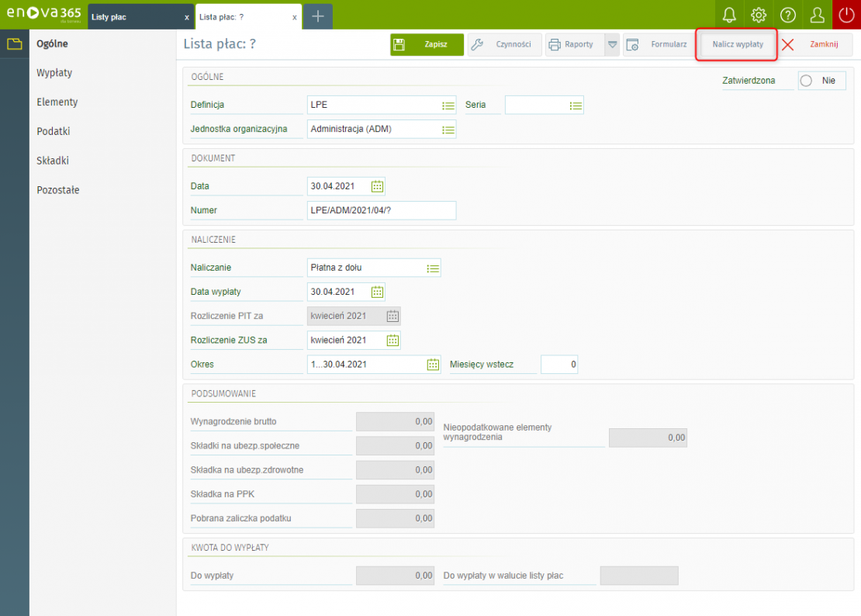Close the Lista płac: ? tab
The width and height of the screenshot is (861, 616).
click(294, 18)
